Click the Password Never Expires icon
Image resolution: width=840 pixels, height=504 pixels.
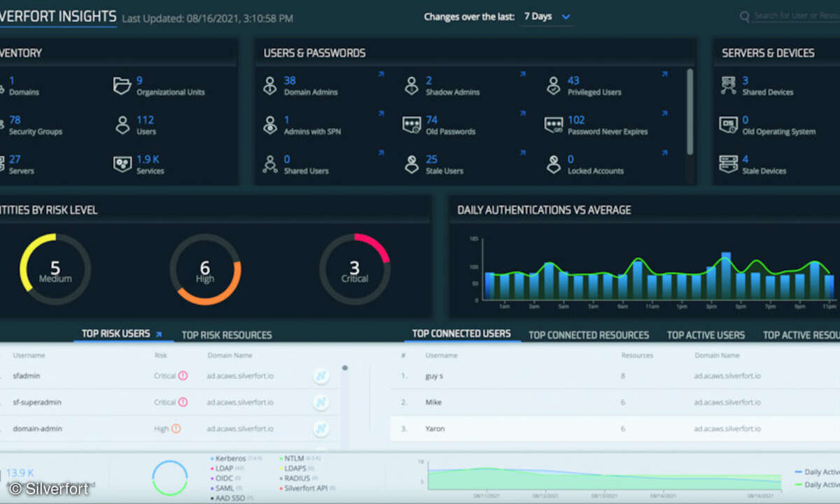point(554,125)
